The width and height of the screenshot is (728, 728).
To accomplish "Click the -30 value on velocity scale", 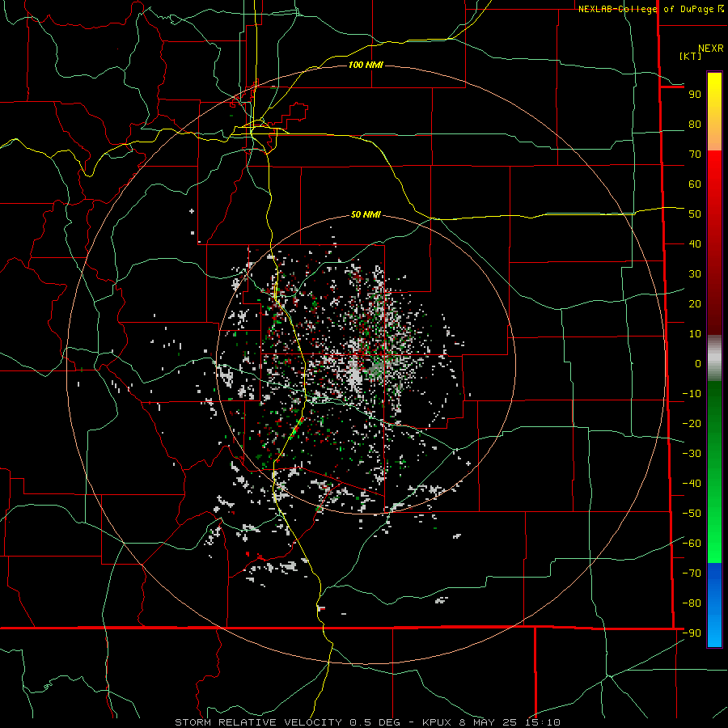I will [692, 454].
